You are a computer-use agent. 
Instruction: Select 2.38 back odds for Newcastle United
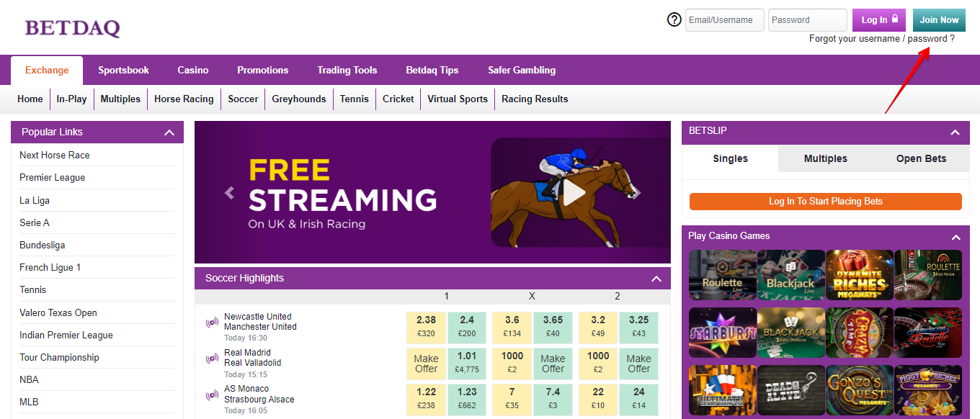[x=426, y=328]
